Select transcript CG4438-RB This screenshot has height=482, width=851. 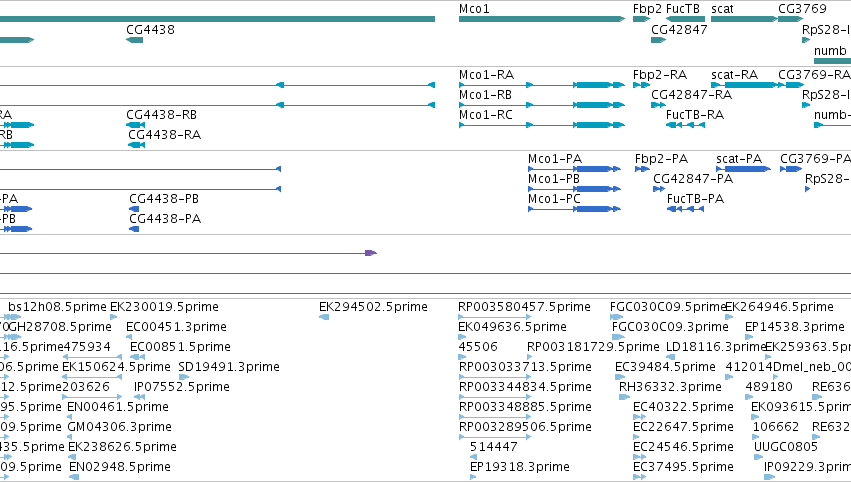pos(135,125)
